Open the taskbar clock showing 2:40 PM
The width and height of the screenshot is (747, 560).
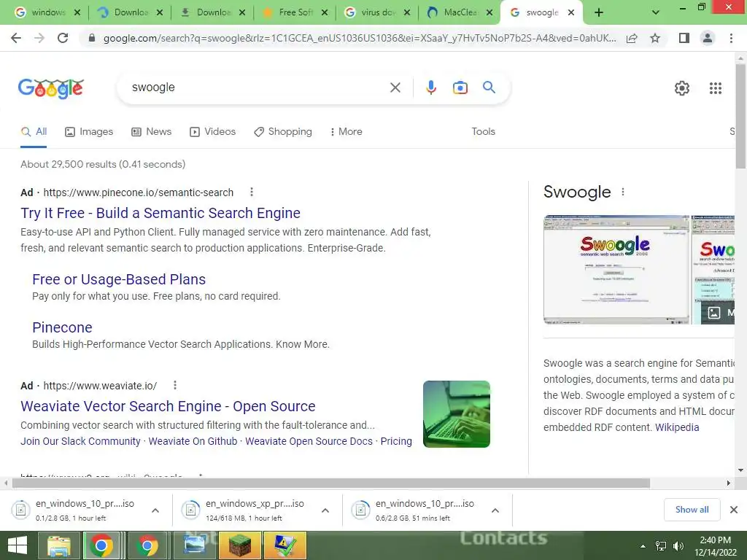[x=715, y=546]
